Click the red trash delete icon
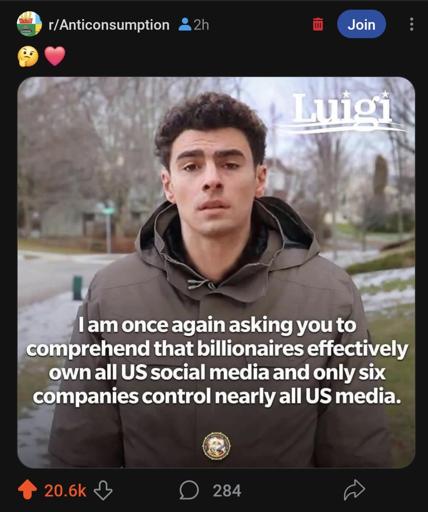This screenshot has height=512, width=428. (318, 24)
